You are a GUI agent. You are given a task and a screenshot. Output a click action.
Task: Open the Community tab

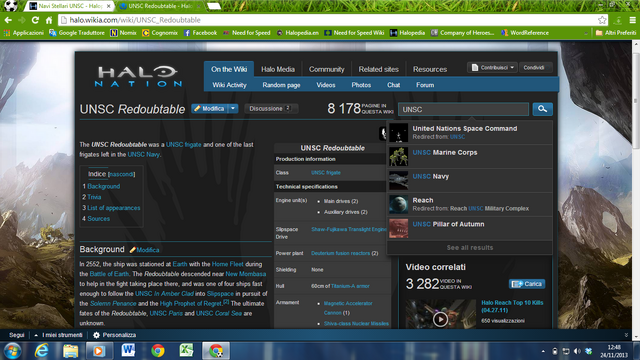[x=327, y=69]
